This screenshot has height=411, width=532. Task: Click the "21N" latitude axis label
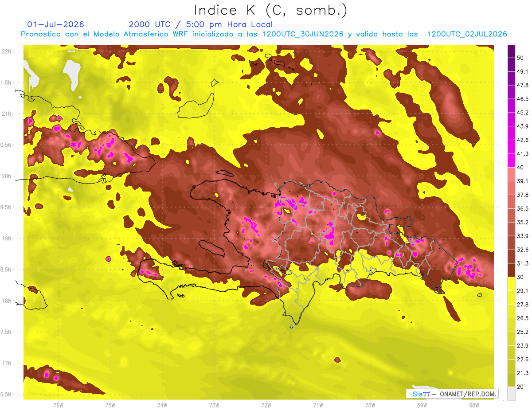click(7, 114)
